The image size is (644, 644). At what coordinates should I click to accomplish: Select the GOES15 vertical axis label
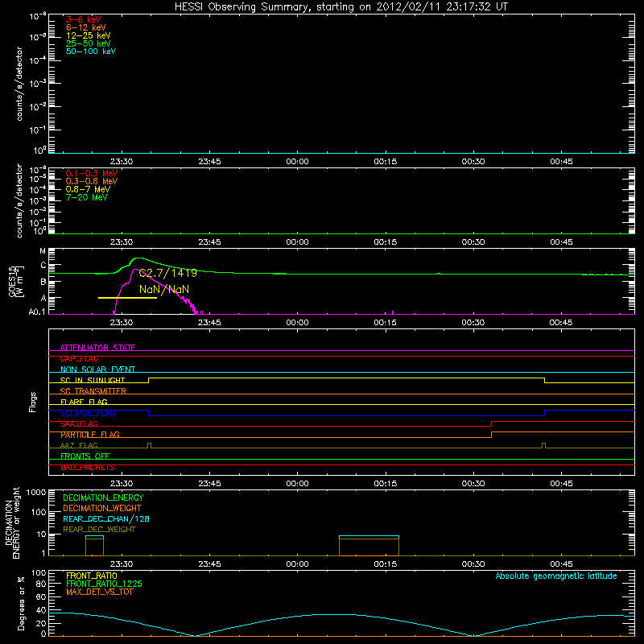point(16,281)
